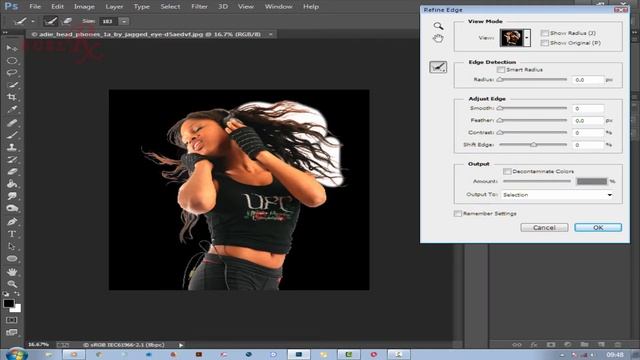Open the Image menu
Screen dimensions: 640x360
pos(84,7)
